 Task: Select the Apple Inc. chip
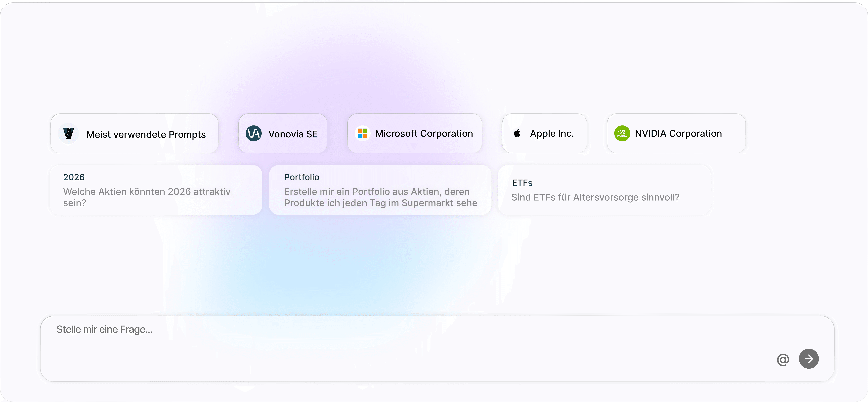[552, 134]
